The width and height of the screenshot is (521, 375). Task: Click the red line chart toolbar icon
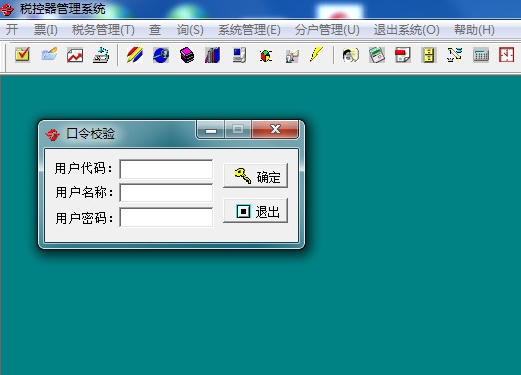[75, 55]
